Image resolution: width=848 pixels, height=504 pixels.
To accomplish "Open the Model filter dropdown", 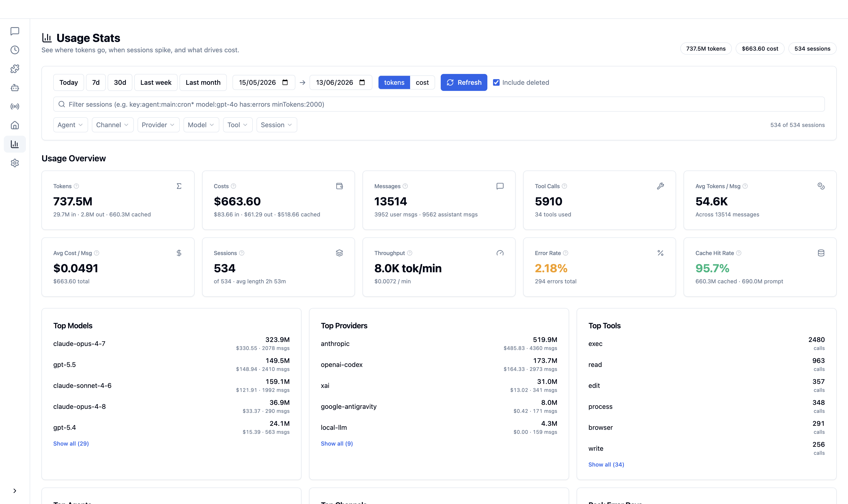I will pos(201,125).
